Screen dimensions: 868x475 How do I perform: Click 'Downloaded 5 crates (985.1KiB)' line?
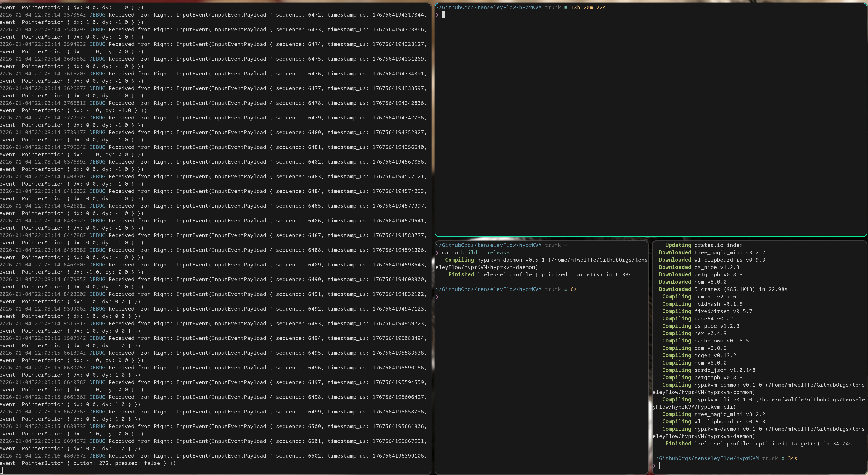click(723, 289)
